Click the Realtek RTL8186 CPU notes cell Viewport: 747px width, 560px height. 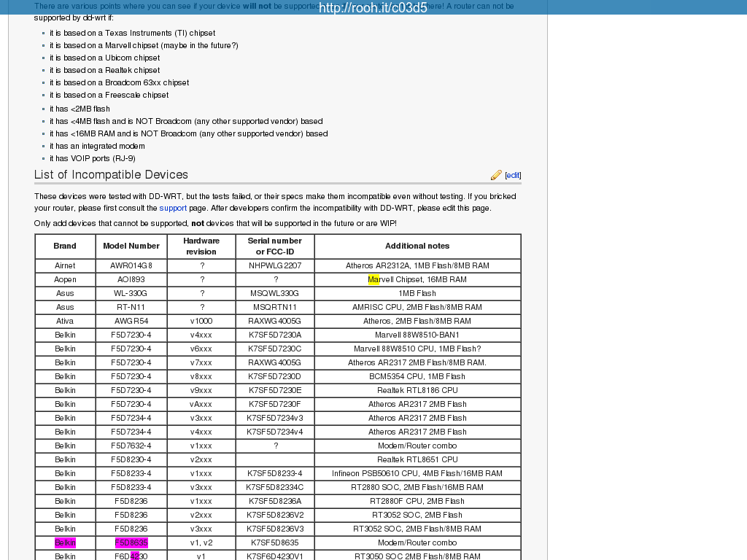417,390
